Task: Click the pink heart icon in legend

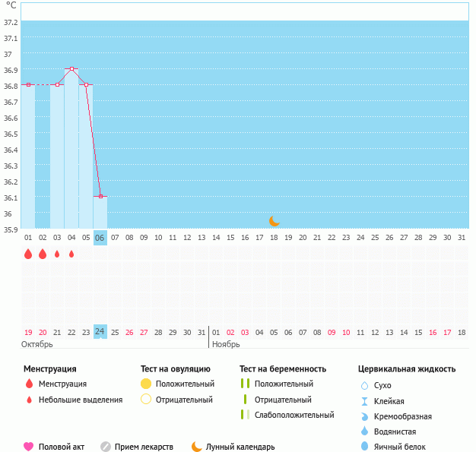Action: (x=29, y=447)
